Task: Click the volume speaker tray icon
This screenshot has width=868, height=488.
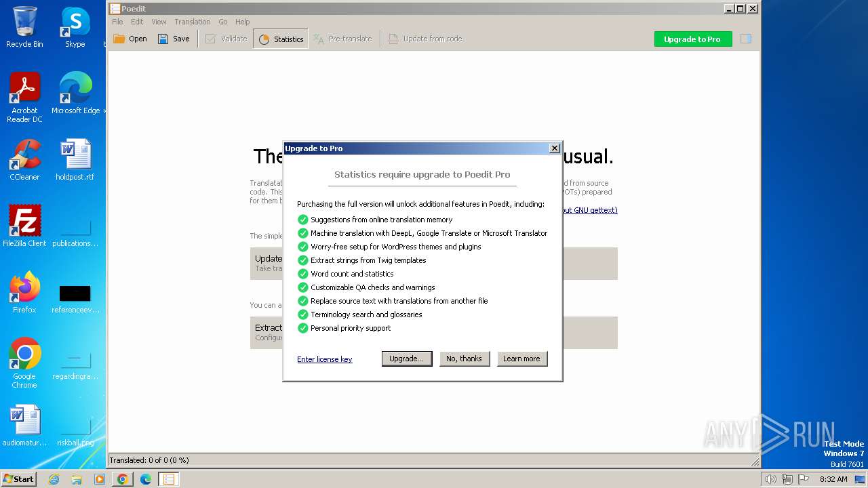Action: click(x=770, y=479)
